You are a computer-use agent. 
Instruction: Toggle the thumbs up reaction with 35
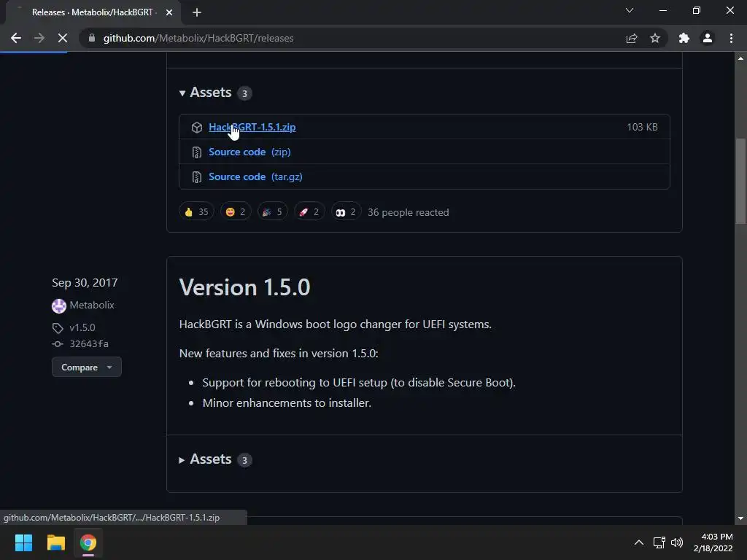click(x=196, y=212)
